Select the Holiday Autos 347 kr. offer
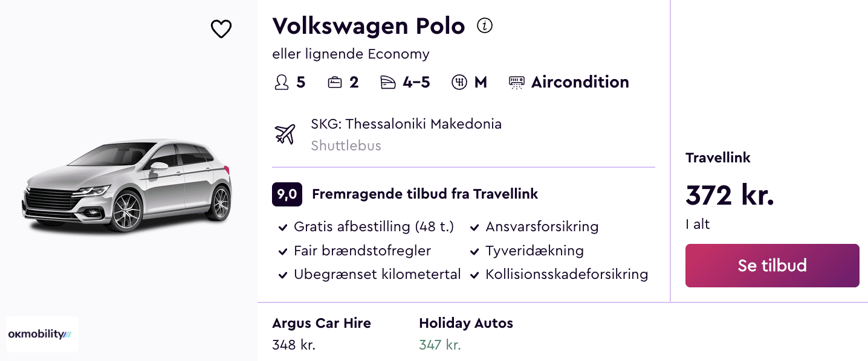Viewport: 868px width, 361px height. point(465,334)
